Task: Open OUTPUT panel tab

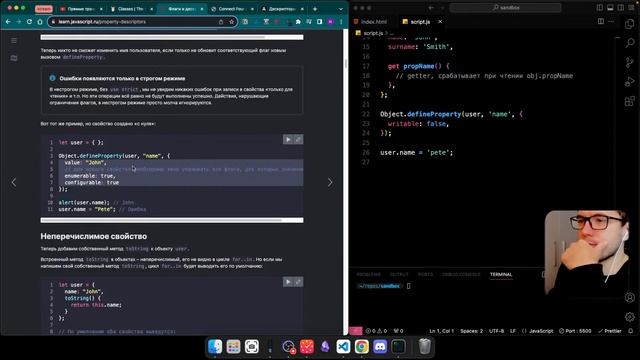Action: coord(399,274)
